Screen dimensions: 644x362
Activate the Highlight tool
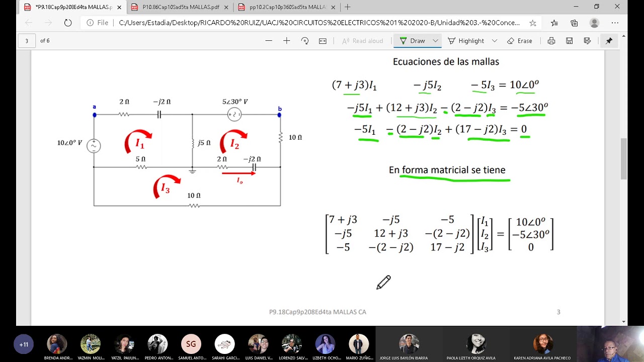point(466,41)
